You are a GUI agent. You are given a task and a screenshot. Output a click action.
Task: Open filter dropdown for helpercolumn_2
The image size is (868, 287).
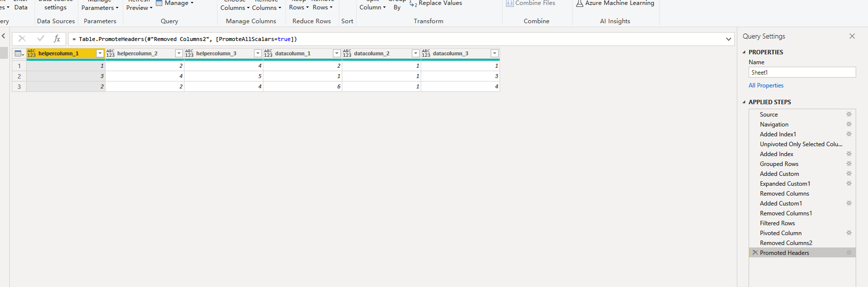click(x=179, y=53)
